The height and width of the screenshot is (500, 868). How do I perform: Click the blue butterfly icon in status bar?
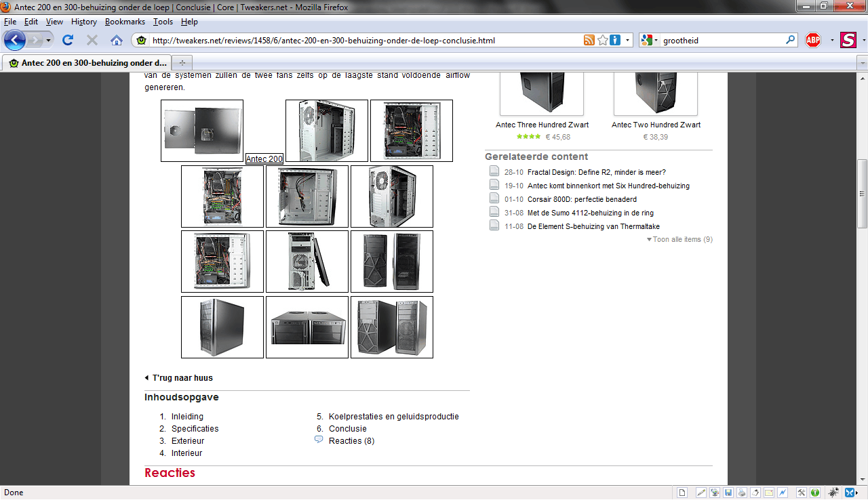coord(849,493)
